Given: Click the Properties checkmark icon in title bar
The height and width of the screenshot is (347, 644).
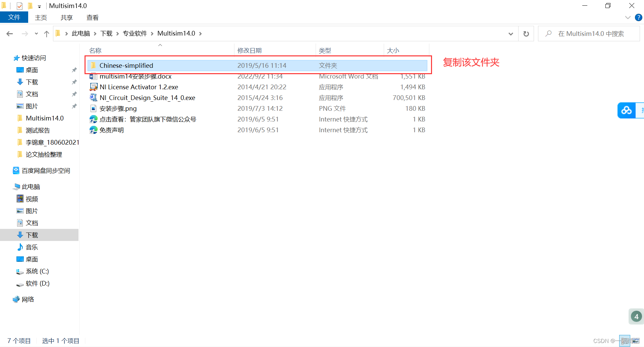Looking at the screenshot, I should [x=19, y=6].
